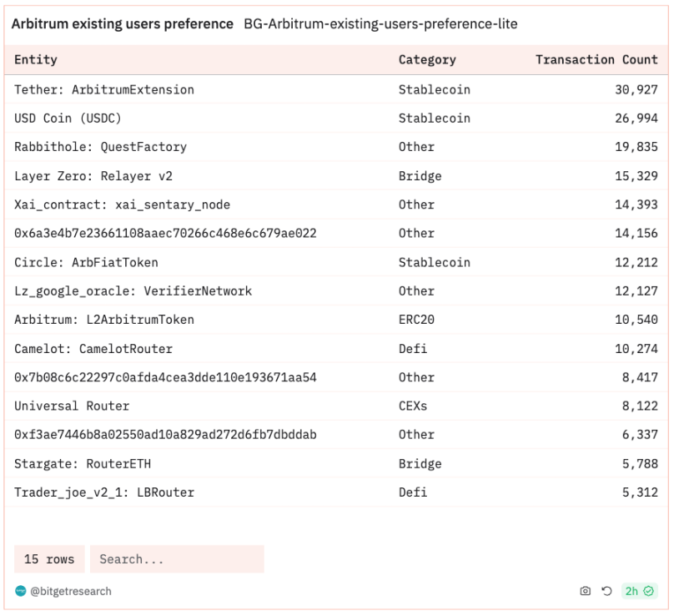
Task: Click the 2h freshness status badge
Action: tap(639, 591)
